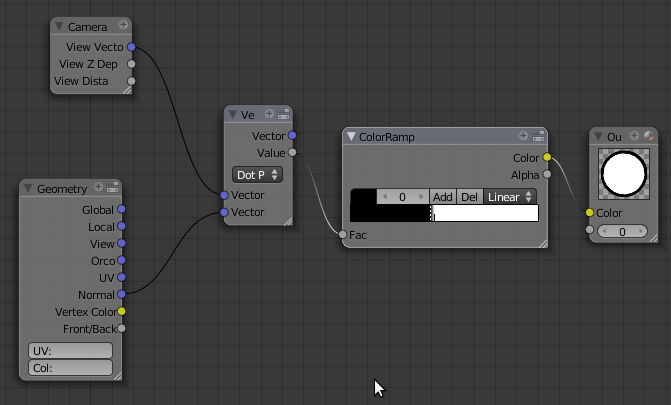Click the Geometry node title
671x405 pixels.
pyautogui.click(x=62, y=189)
